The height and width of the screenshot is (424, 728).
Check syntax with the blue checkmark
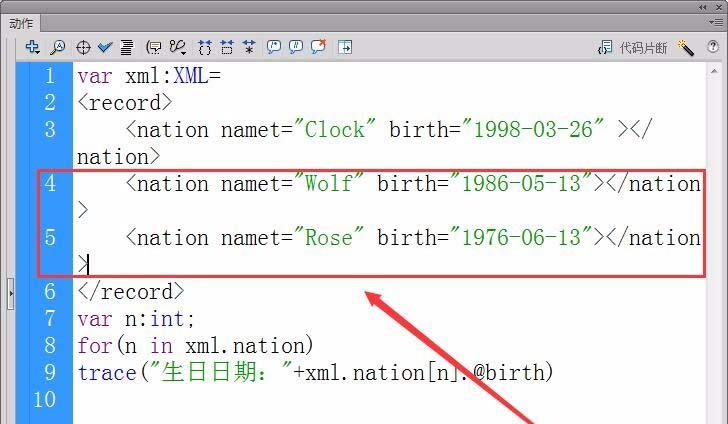[x=105, y=47]
